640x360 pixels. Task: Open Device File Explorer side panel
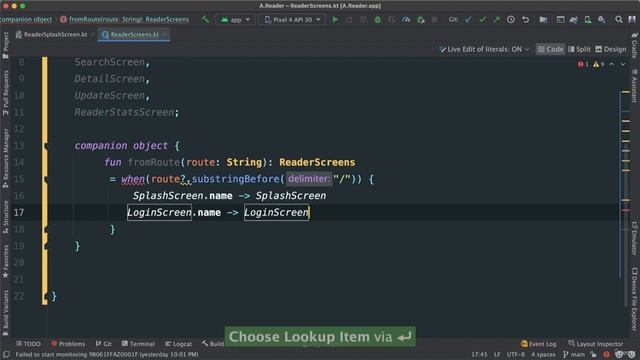click(x=634, y=298)
